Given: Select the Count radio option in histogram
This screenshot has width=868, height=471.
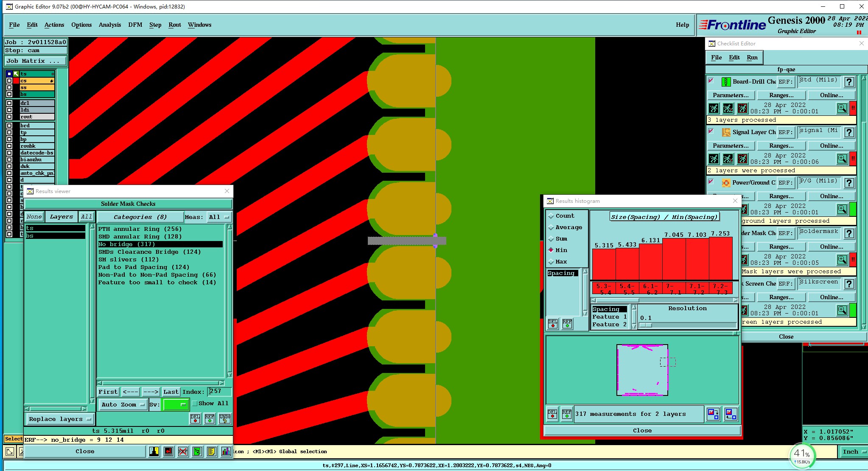Looking at the screenshot, I should pyautogui.click(x=552, y=216).
